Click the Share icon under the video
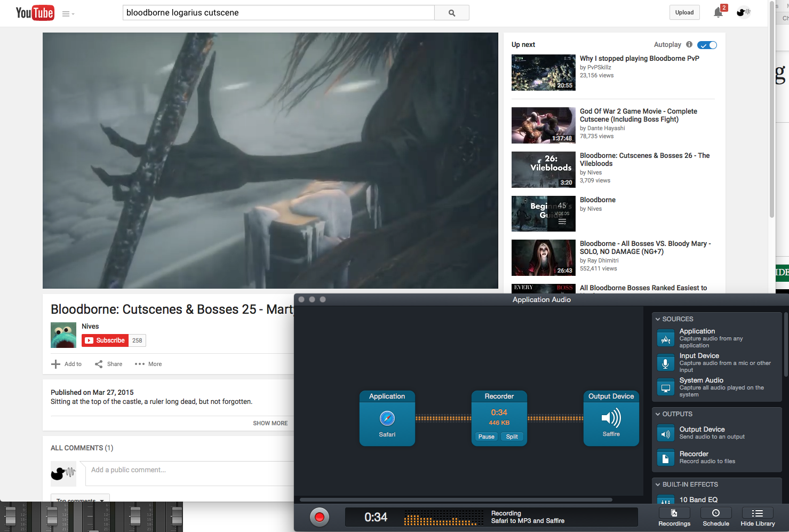The width and height of the screenshot is (789, 532). coord(99,364)
